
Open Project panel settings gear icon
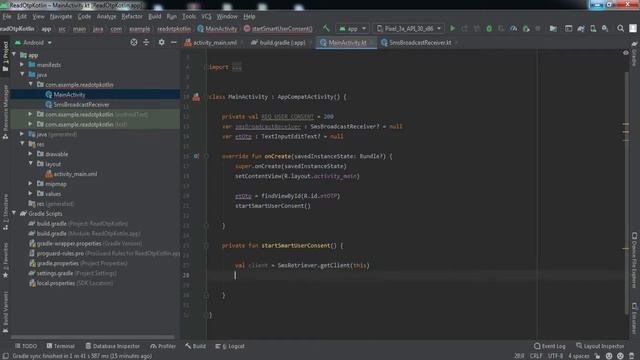click(162, 42)
